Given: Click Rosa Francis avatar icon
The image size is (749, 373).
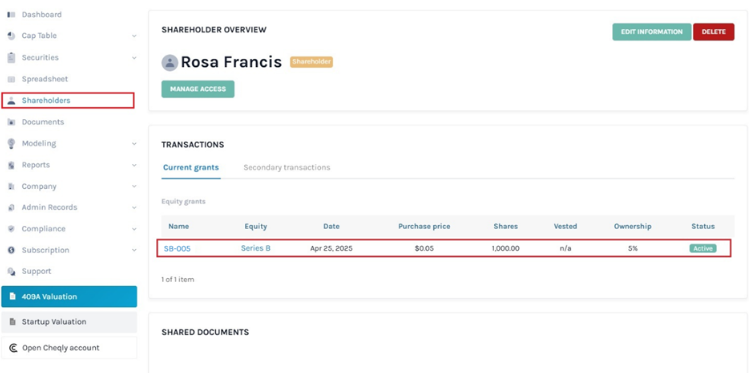Looking at the screenshot, I should 170,63.
